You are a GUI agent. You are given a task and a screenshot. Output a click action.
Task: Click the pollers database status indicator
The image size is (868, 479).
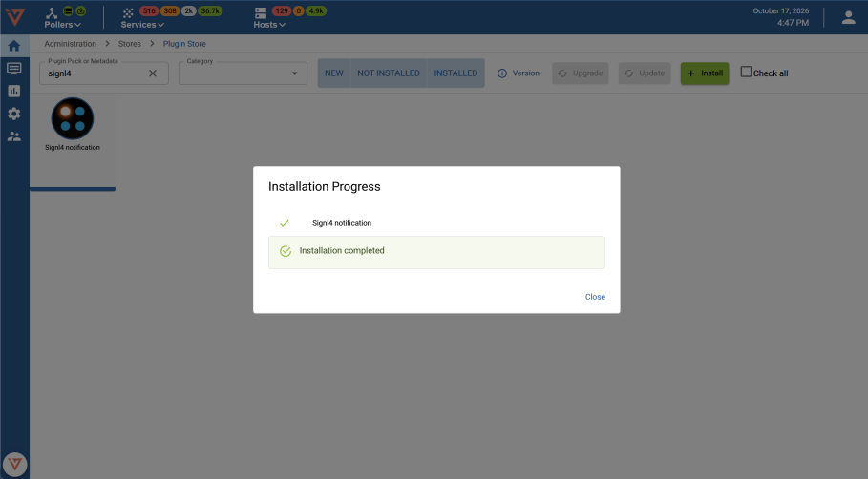[x=68, y=11]
